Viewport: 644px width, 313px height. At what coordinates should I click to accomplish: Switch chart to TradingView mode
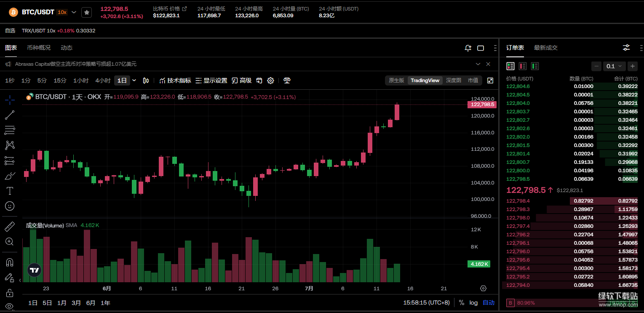point(425,80)
